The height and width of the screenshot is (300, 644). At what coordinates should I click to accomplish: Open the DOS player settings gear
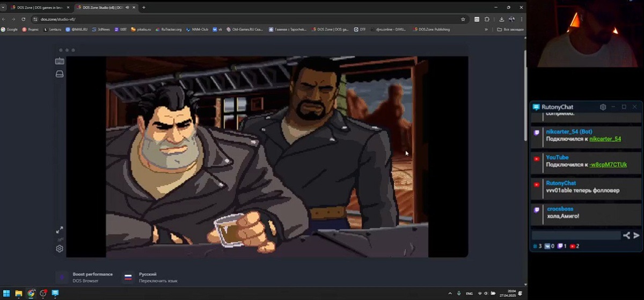point(60,248)
